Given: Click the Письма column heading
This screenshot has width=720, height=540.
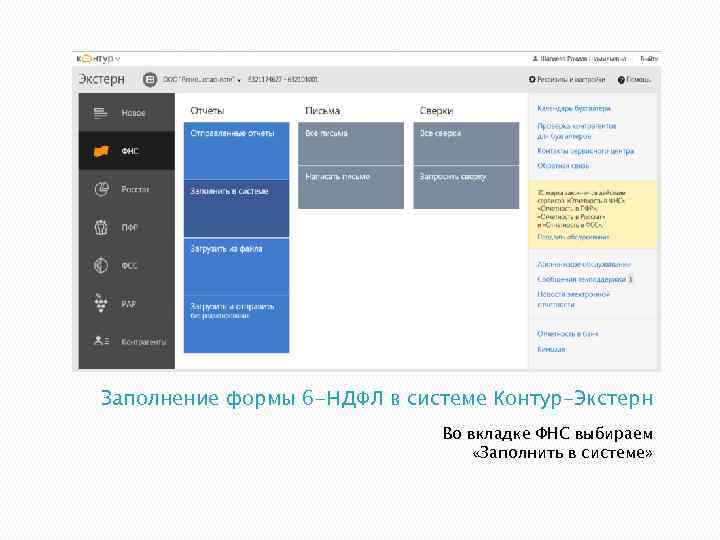Looking at the screenshot, I should (322, 111).
